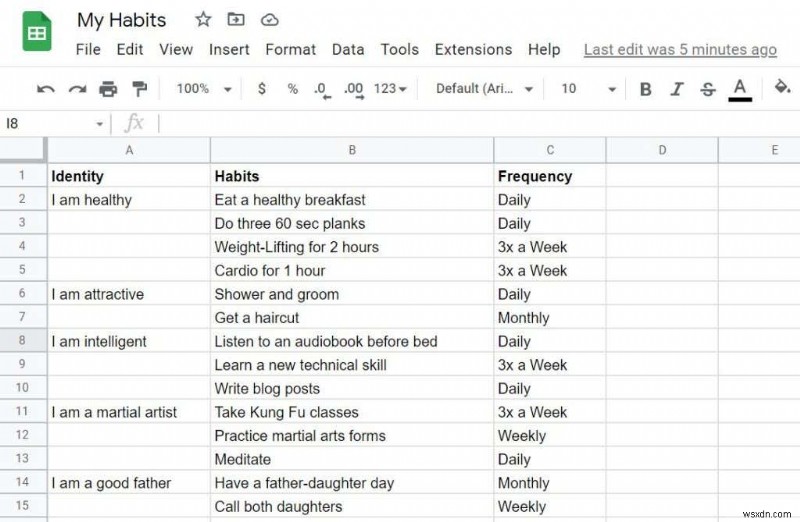Select the cell 'I am a martial artist'
This screenshot has width=800, height=522.
click(x=129, y=412)
